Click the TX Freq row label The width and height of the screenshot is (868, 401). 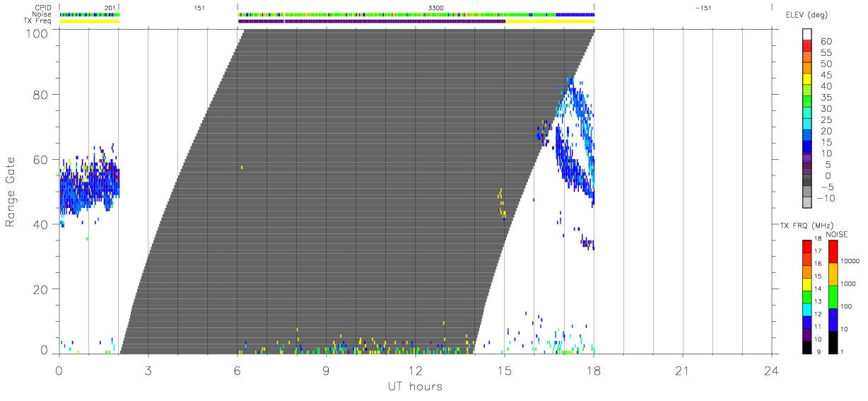click(39, 21)
